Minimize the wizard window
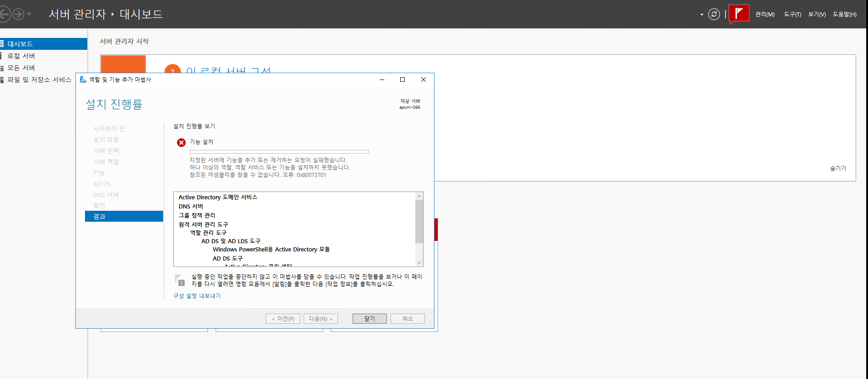The image size is (868, 379). (382, 80)
